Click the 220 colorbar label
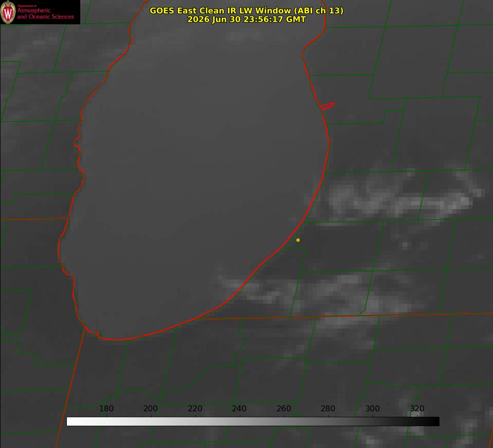 (195, 408)
